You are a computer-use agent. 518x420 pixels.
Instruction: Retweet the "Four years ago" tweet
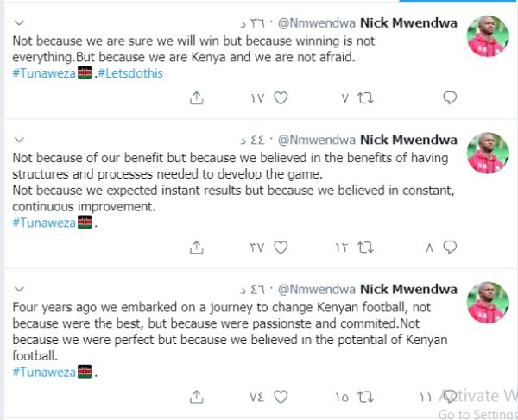click(365, 397)
